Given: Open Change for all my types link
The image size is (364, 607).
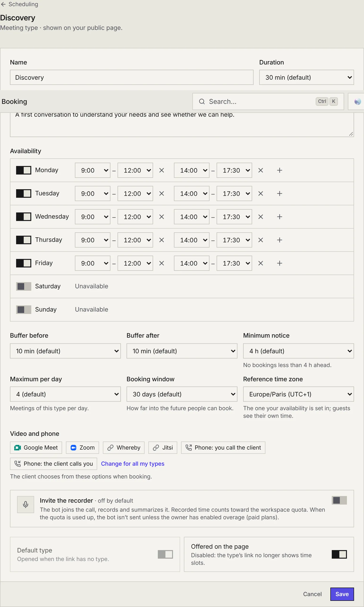Looking at the screenshot, I should 133,464.
